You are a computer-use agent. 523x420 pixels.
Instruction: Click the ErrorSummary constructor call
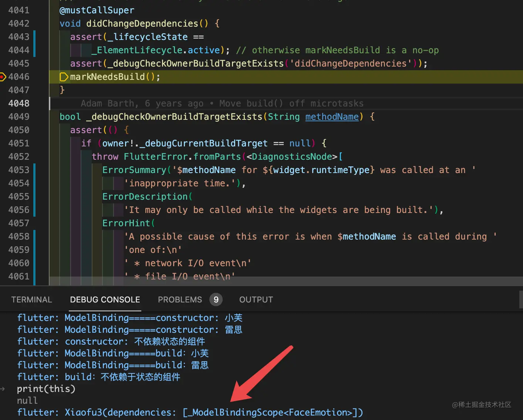(x=134, y=170)
